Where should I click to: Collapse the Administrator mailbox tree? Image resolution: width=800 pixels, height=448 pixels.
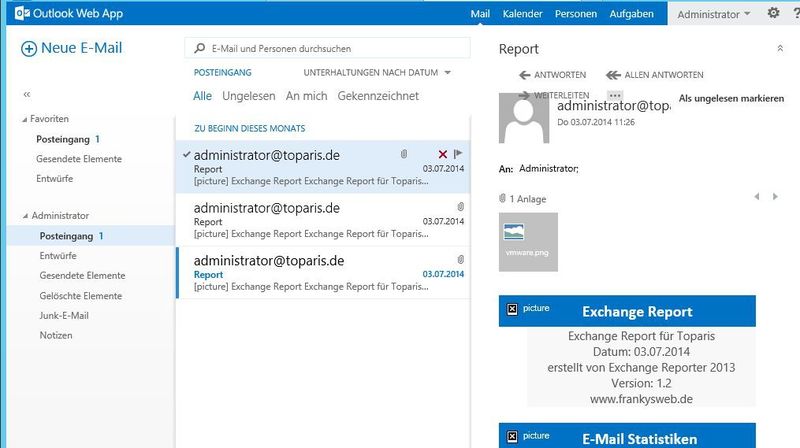coord(25,216)
